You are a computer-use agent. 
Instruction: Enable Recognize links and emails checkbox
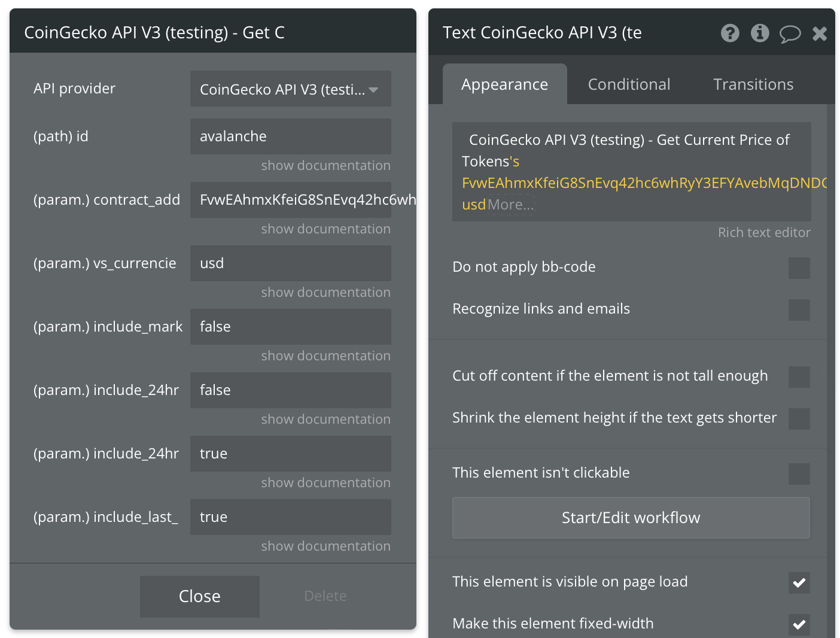click(799, 310)
